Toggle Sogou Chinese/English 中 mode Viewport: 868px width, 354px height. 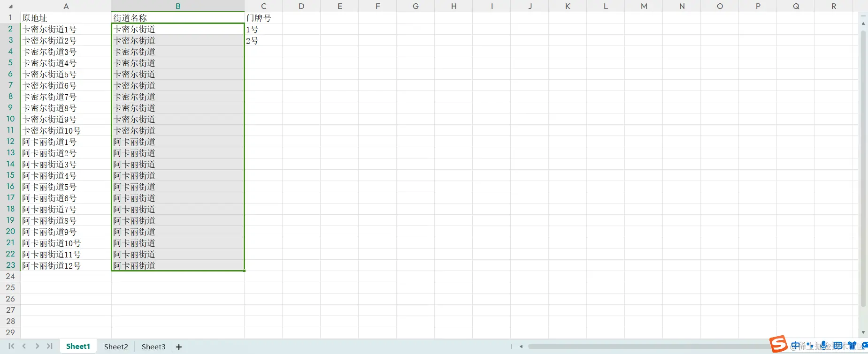pos(795,346)
